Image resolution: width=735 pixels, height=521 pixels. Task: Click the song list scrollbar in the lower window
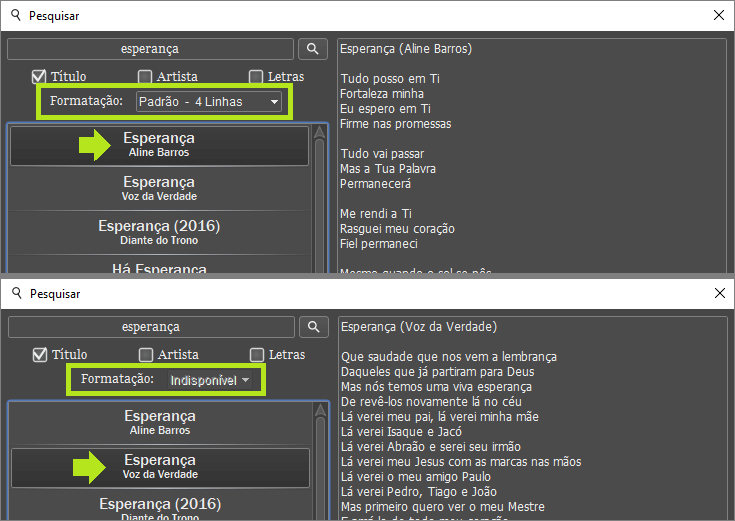point(320,460)
